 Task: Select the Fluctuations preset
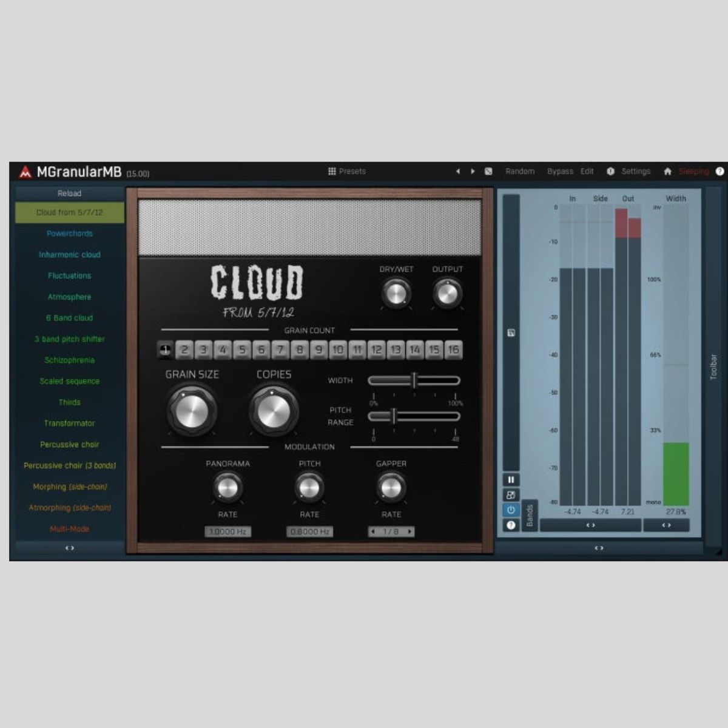tap(70, 275)
